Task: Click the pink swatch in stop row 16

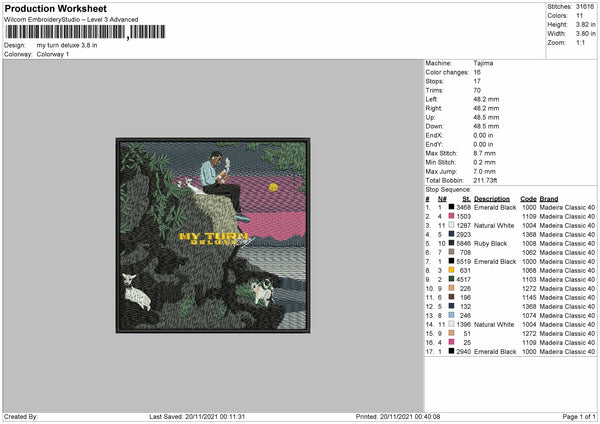Action: point(452,342)
